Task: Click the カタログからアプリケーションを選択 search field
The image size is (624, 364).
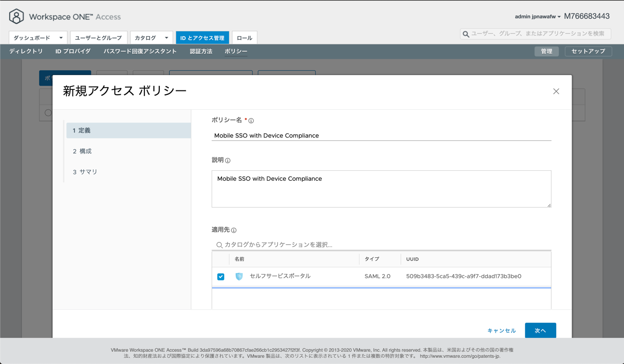Action: (x=382, y=245)
